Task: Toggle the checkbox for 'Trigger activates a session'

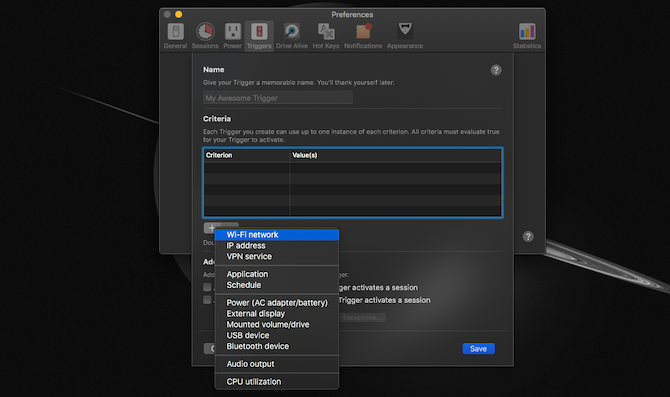Action: coord(207,300)
